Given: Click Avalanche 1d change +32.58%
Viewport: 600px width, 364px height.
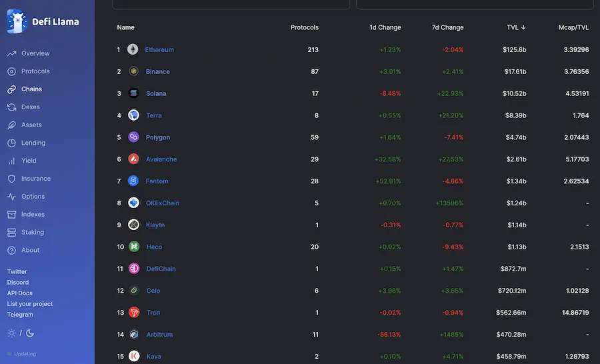Looking at the screenshot, I should (x=387, y=159).
